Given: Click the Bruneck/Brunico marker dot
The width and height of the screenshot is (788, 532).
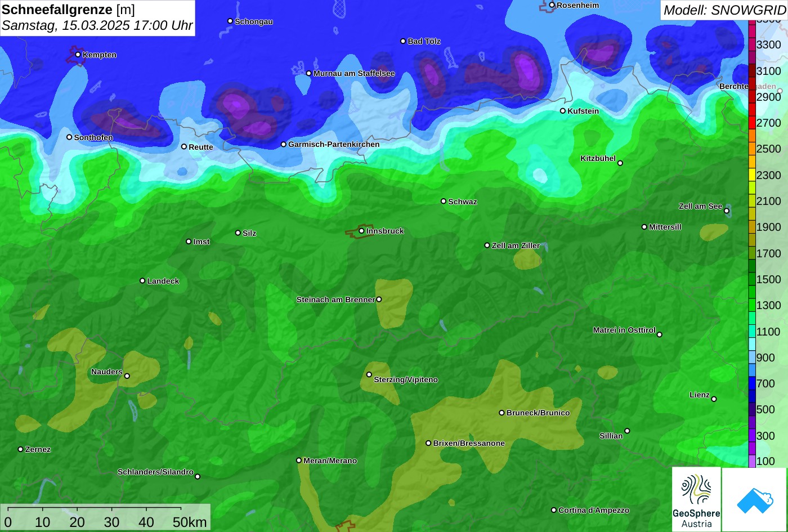Looking at the screenshot, I should tap(502, 413).
